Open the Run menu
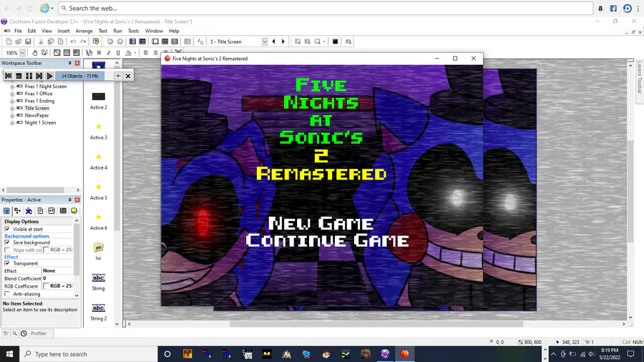Viewport: 644px width, 362px height. click(x=117, y=31)
